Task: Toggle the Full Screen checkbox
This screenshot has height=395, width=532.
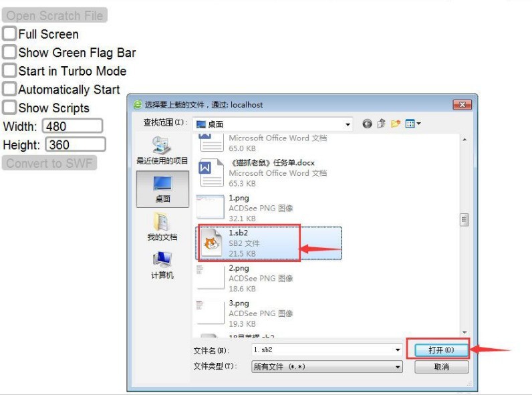Action: tap(9, 33)
